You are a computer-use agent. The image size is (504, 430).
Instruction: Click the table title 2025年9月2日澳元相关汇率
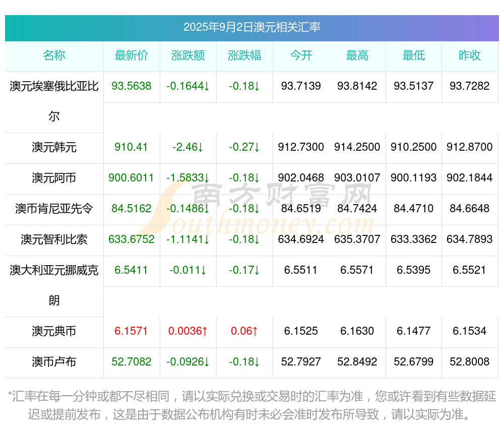[251, 27]
